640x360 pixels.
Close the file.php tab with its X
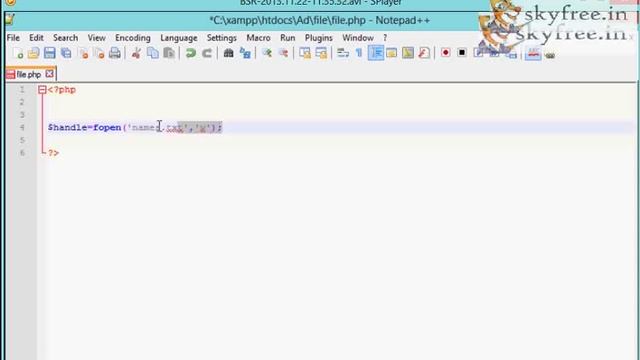[x=49, y=74]
